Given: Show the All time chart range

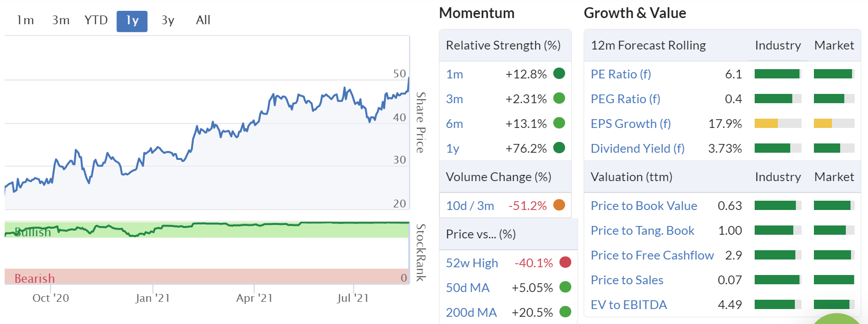Looking at the screenshot, I should [x=203, y=21].
